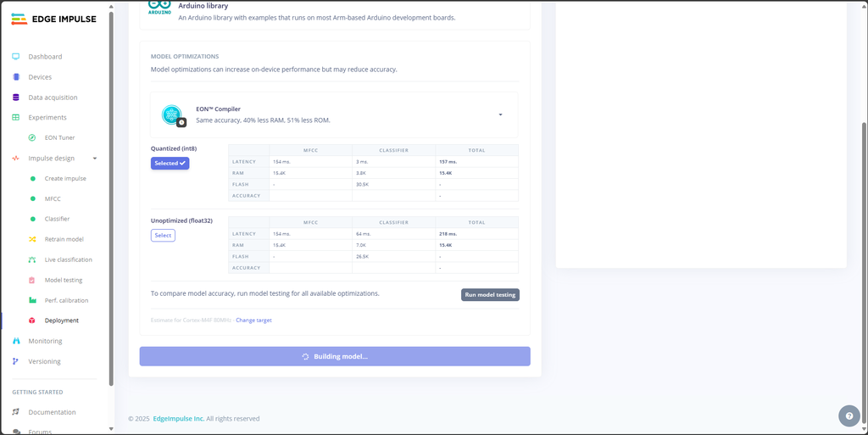Click the Retrain model shuffle icon
The image size is (868, 435).
32,239
